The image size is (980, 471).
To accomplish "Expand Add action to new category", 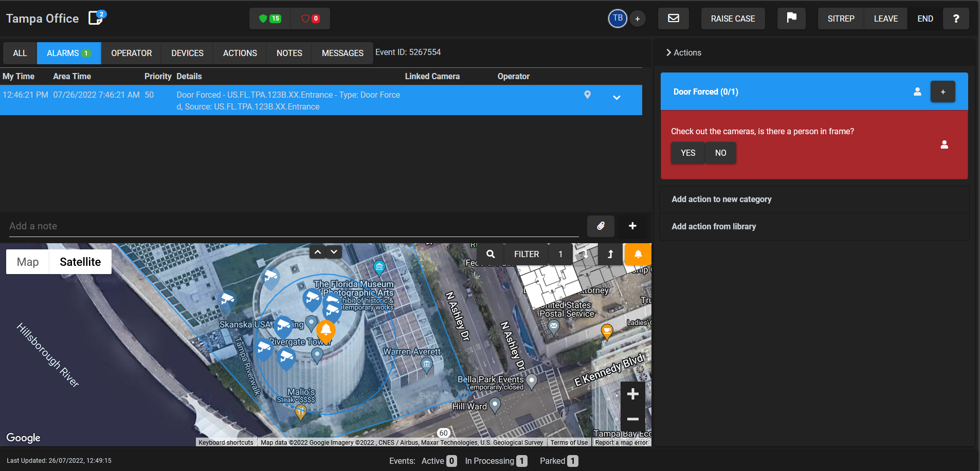I will [x=814, y=200].
